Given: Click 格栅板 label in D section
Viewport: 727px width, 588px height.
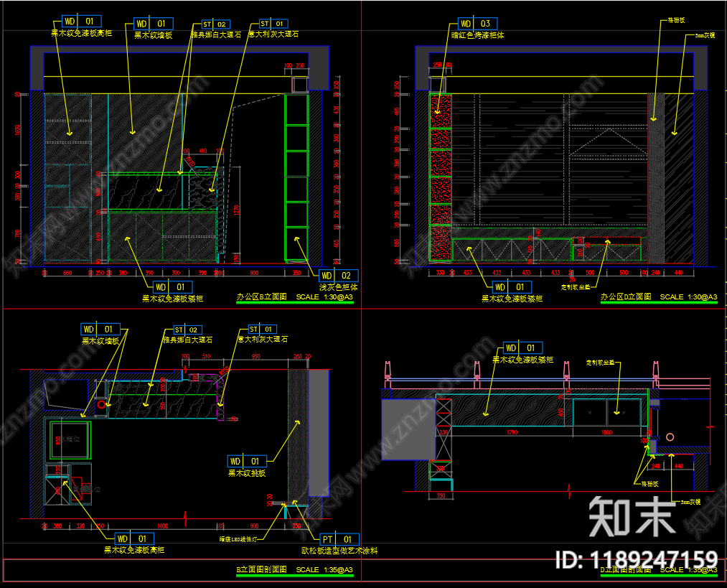Looking at the screenshot, I should click(x=649, y=484).
